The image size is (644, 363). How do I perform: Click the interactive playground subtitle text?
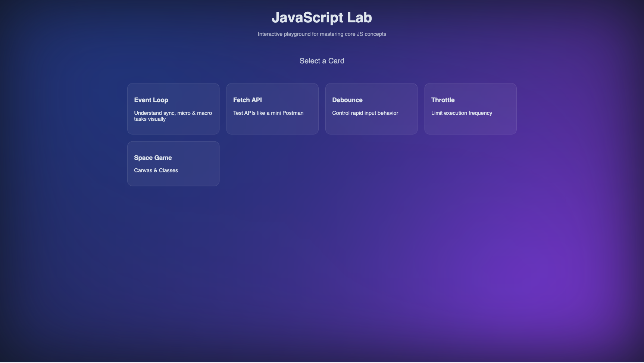[x=322, y=34]
